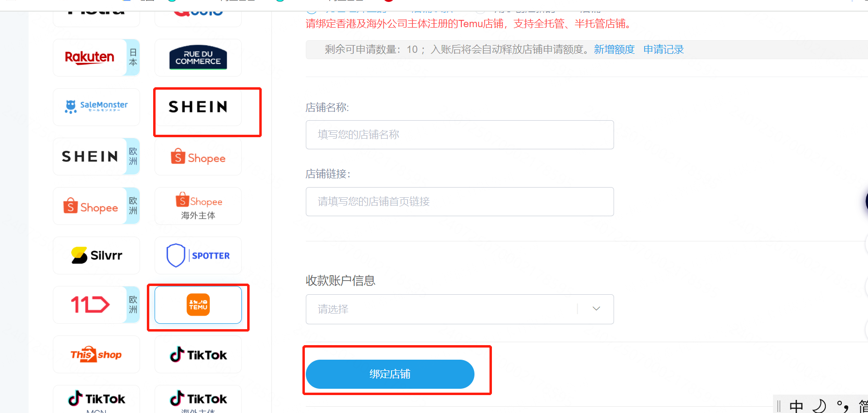Select the SaleMonster platform logo

(96, 107)
